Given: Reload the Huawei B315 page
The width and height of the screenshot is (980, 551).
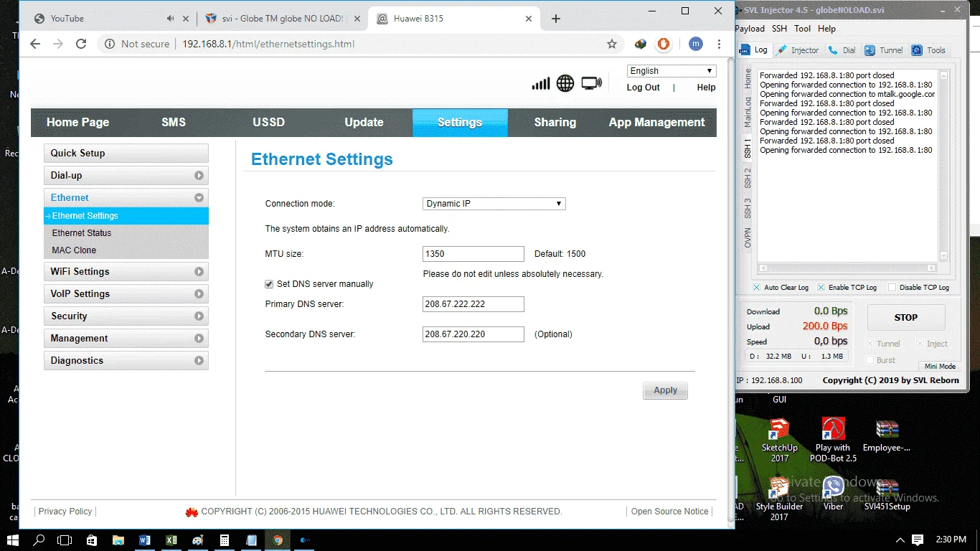Looking at the screenshot, I should point(81,44).
